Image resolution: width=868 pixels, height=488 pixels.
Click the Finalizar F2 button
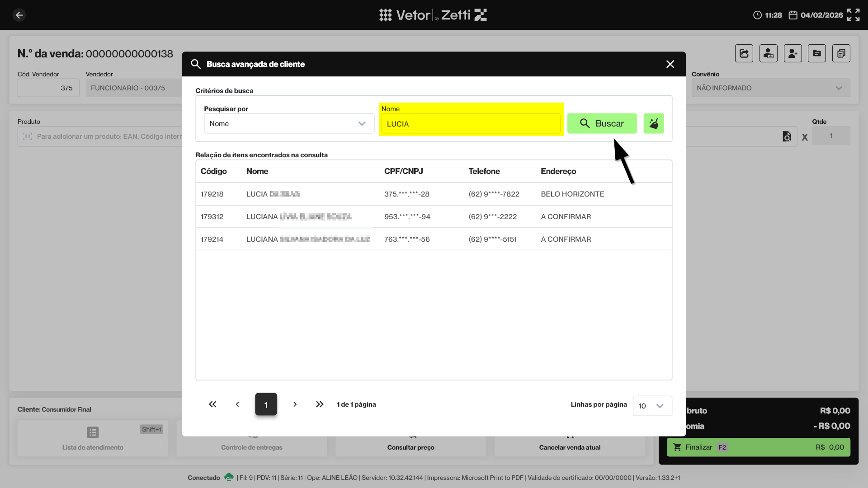pos(758,447)
